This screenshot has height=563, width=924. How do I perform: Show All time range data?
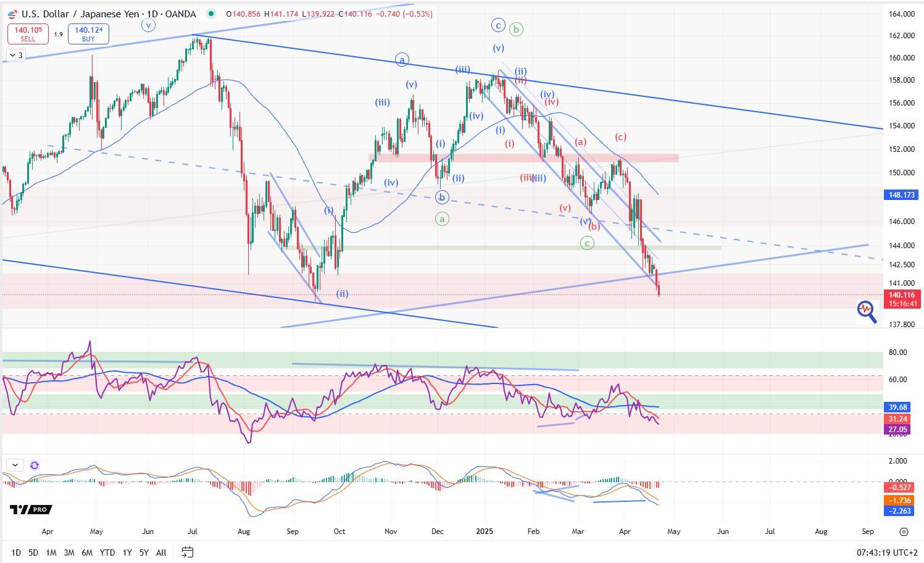click(x=161, y=553)
